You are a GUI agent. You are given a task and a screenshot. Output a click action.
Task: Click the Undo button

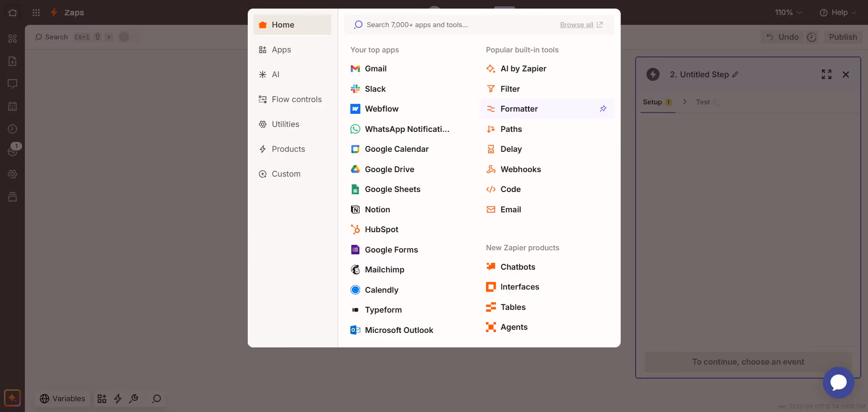[x=782, y=37]
